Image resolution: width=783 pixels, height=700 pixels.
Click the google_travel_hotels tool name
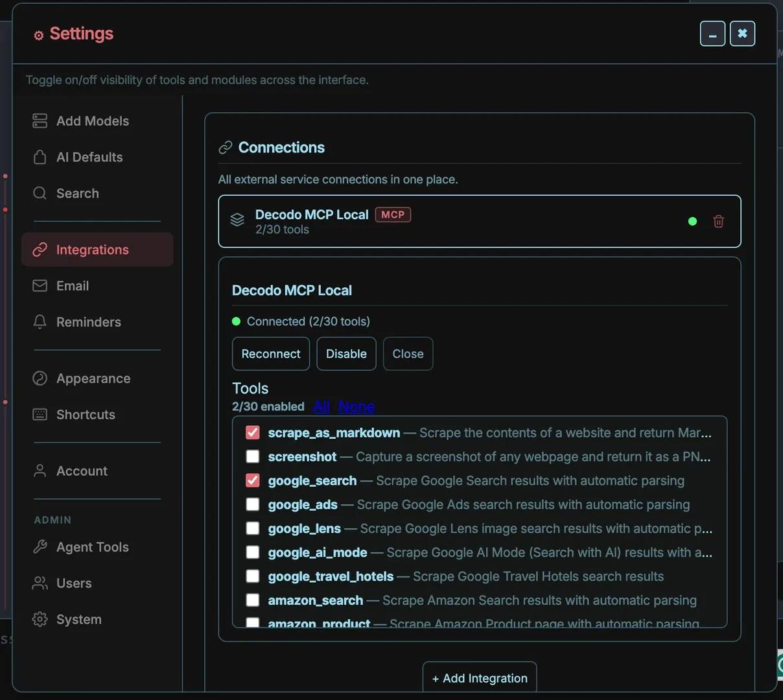pyautogui.click(x=331, y=576)
